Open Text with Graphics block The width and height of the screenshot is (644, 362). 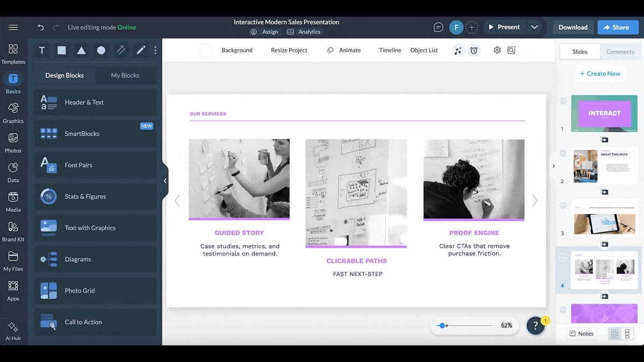tap(96, 228)
